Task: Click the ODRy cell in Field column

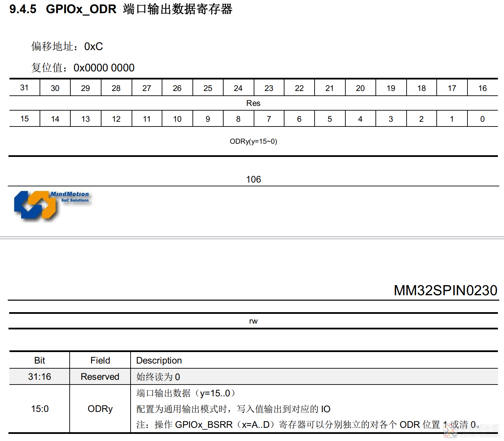Action: point(100,409)
